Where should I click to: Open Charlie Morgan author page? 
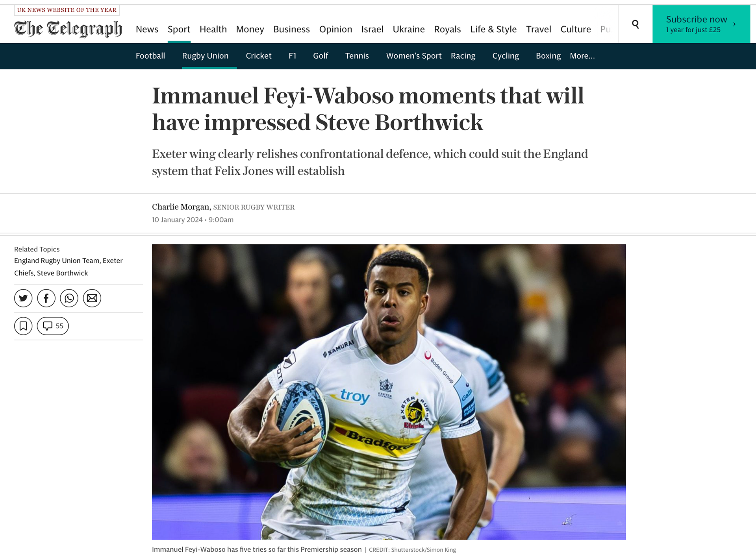pos(181,207)
